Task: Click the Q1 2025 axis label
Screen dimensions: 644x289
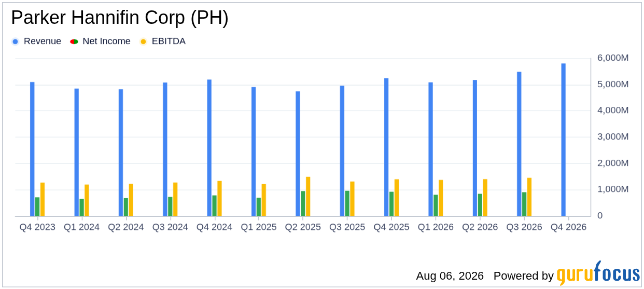Action: (x=259, y=227)
